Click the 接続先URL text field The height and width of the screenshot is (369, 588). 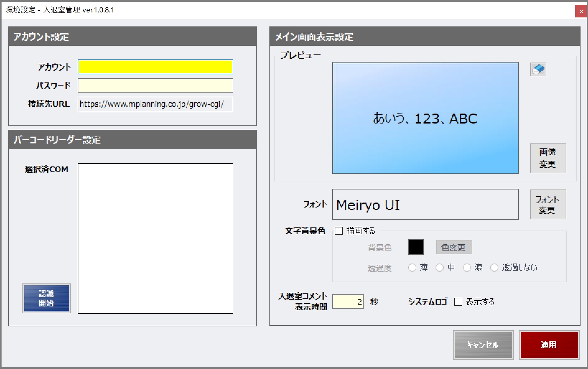click(x=155, y=104)
